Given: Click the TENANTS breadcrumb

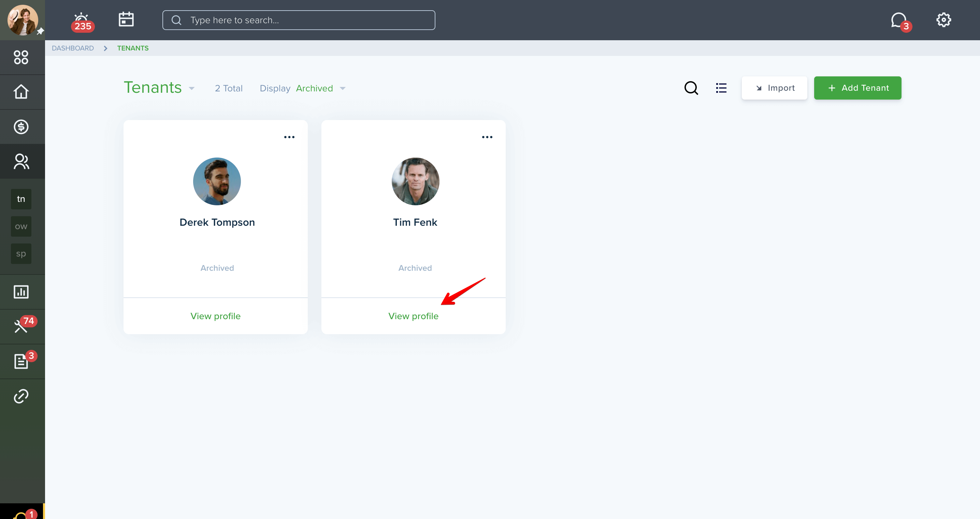Looking at the screenshot, I should click(133, 48).
